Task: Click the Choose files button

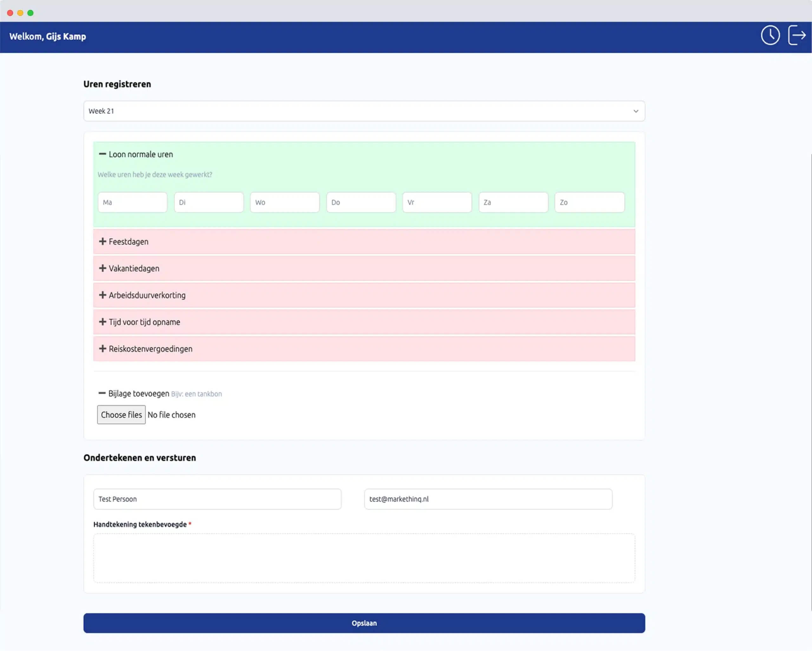Action: (x=121, y=415)
